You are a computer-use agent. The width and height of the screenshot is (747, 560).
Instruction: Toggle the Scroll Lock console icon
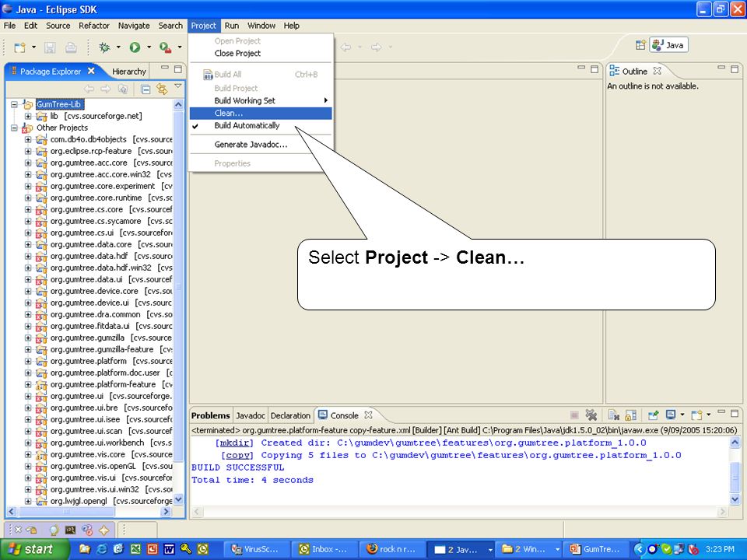pyautogui.click(x=630, y=415)
